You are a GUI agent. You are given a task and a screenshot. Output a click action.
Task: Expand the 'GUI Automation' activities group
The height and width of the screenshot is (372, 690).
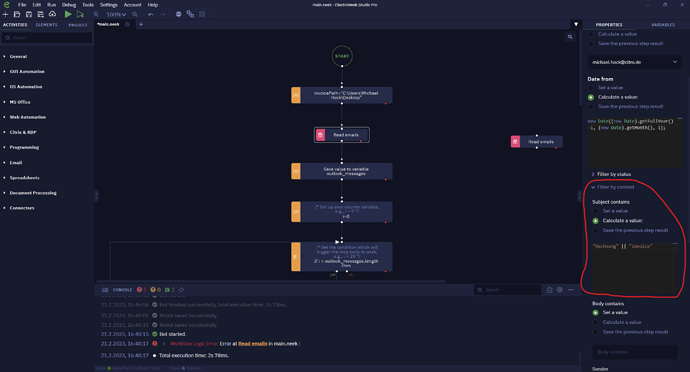(27, 71)
